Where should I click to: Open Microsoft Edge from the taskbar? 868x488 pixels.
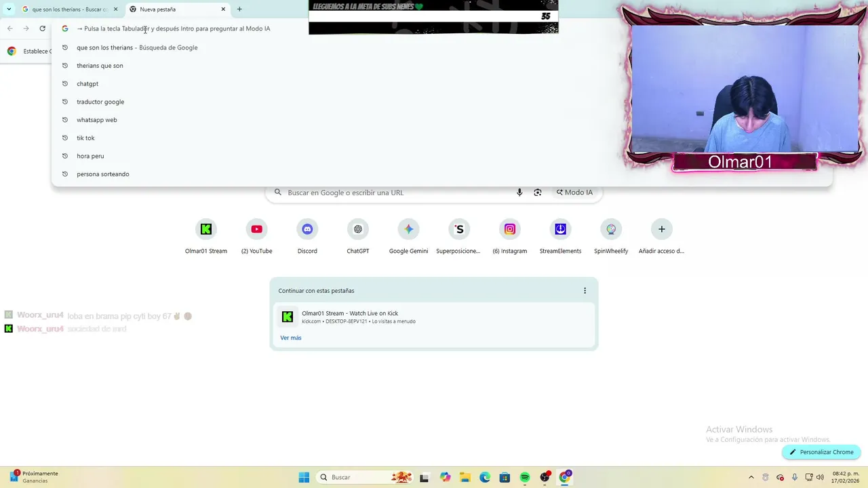pos(485,477)
